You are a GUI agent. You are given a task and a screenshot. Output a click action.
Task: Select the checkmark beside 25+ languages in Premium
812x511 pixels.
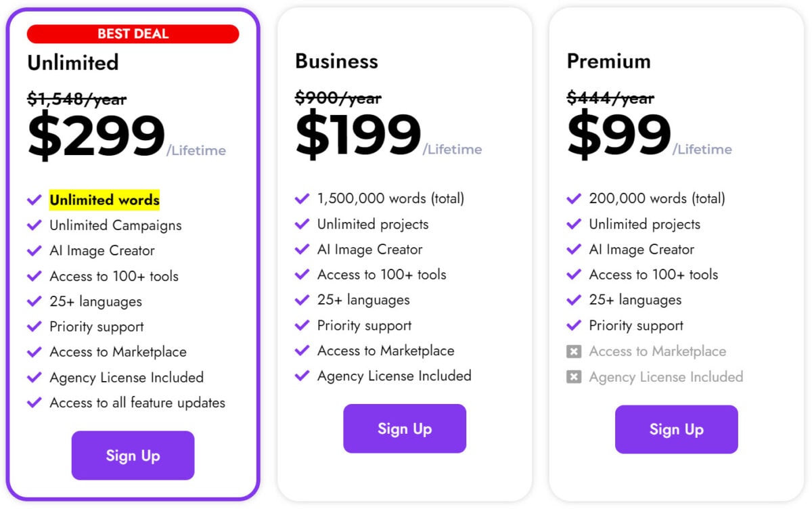point(574,300)
